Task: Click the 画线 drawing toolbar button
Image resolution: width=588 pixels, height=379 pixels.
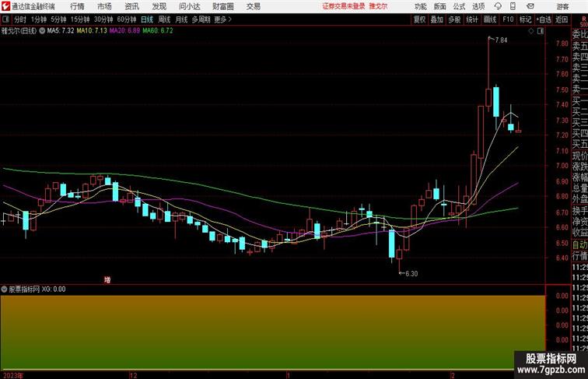Action: pyautogui.click(x=490, y=19)
